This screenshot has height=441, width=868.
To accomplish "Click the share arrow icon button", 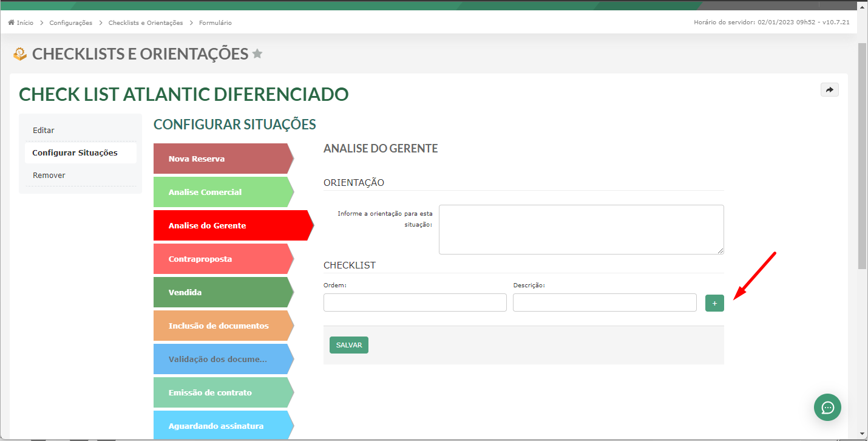I will coord(830,89).
